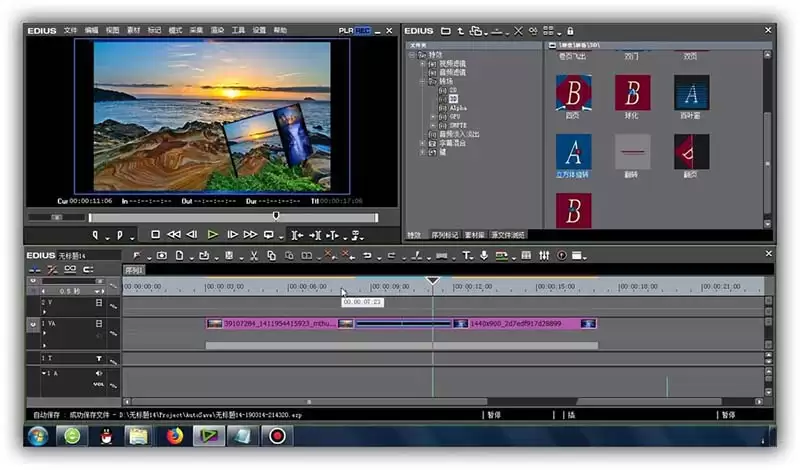Click the folder icon in effects panel toolbar
Viewport: 800px width, 470px height.
click(x=445, y=31)
